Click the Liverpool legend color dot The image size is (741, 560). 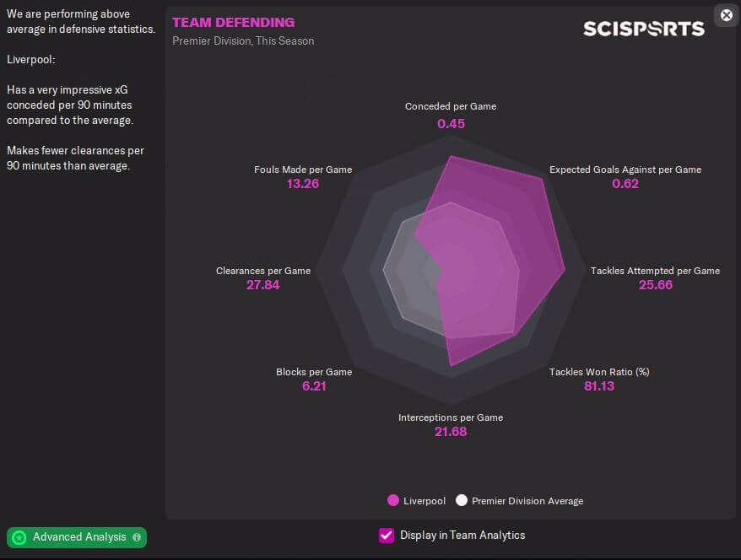tap(392, 500)
